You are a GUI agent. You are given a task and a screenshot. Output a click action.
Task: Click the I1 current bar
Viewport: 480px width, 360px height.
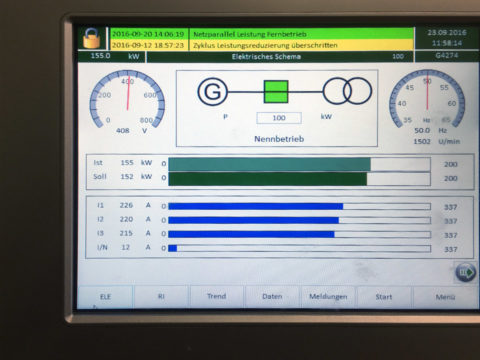point(299,207)
